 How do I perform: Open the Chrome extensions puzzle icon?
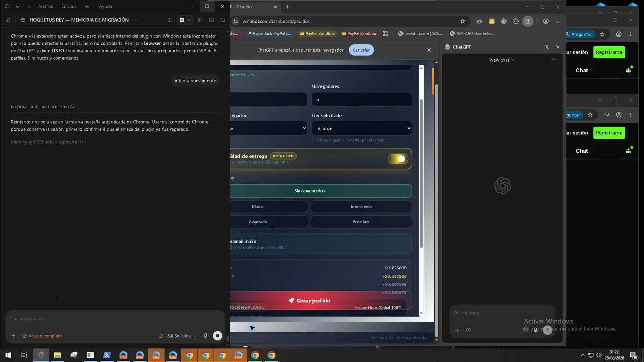point(516,21)
